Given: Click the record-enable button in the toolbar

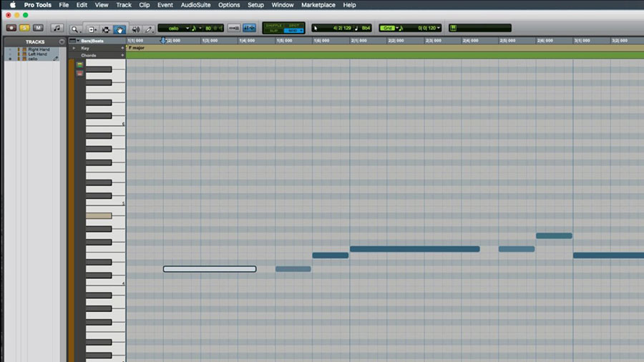Looking at the screenshot, I should (x=11, y=28).
